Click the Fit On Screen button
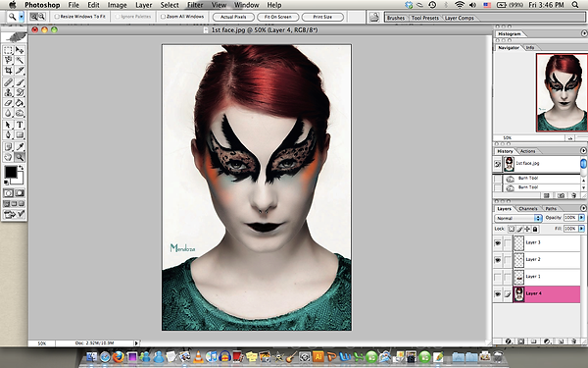The height and width of the screenshot is (368, 588). [278, 17]
